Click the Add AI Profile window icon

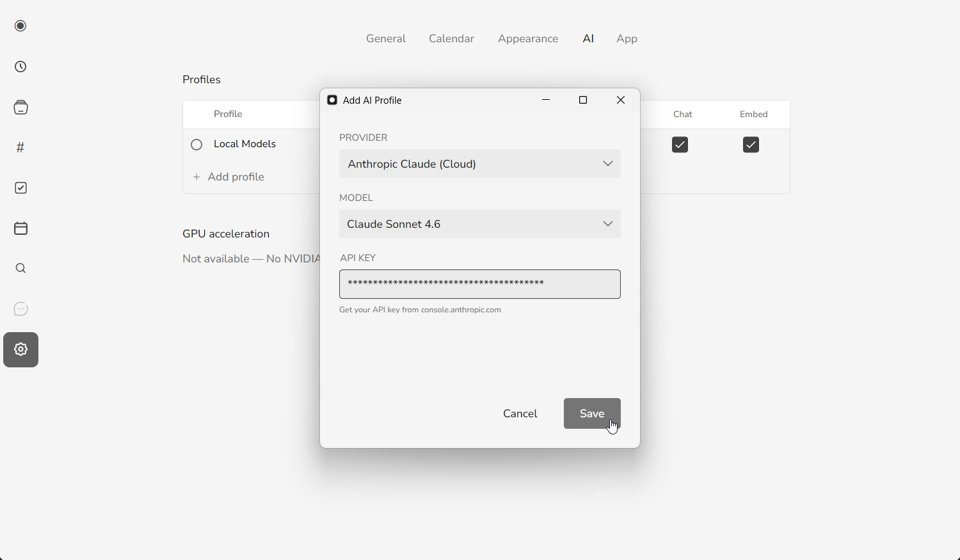pyautogui.click(x=332, y=100)
